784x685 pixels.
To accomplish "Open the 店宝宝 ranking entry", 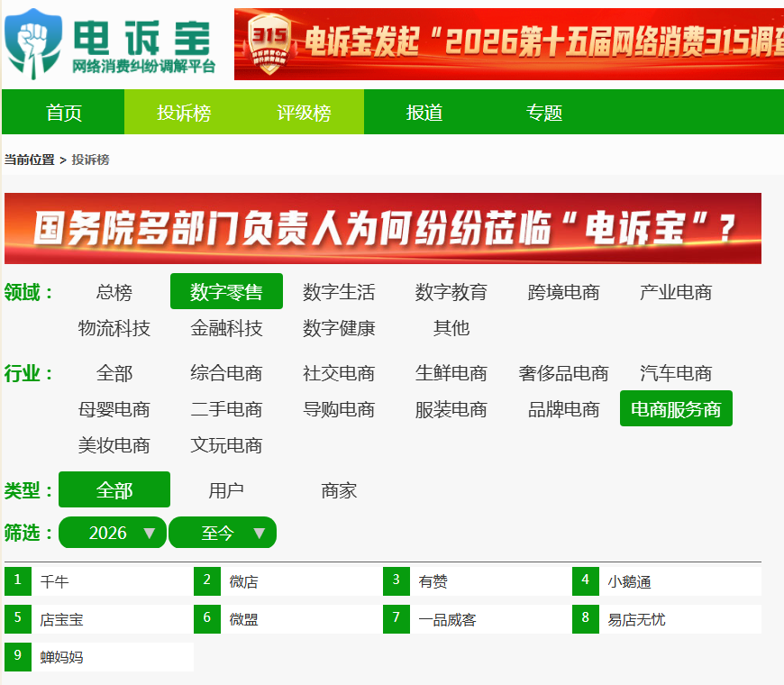I will (99, 619).
